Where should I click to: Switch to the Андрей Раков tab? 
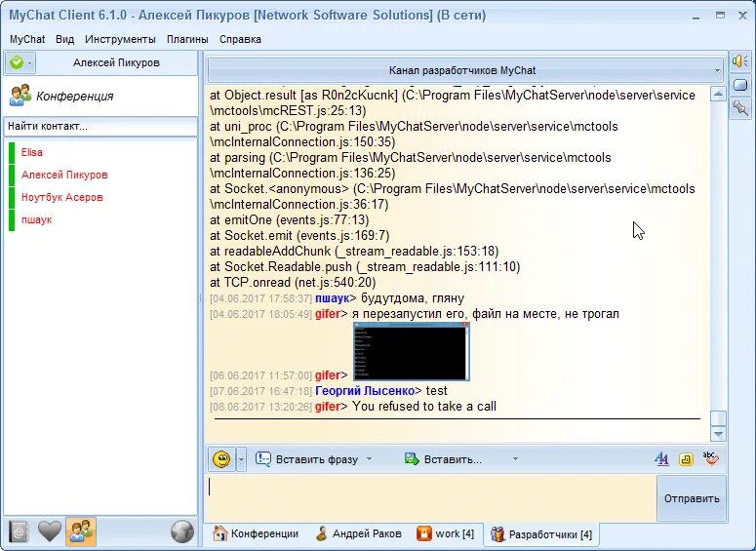(358, 533)
